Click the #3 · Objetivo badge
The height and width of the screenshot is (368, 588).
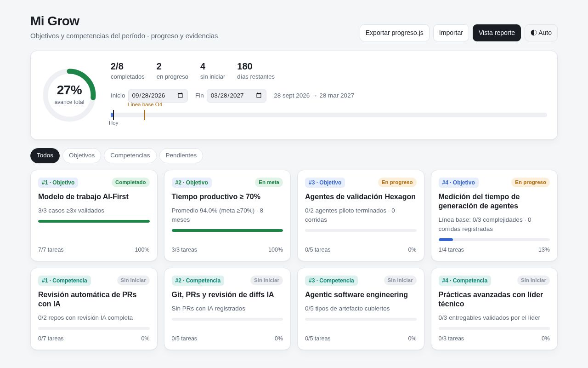pyautogui.click(x=325, y=183)
